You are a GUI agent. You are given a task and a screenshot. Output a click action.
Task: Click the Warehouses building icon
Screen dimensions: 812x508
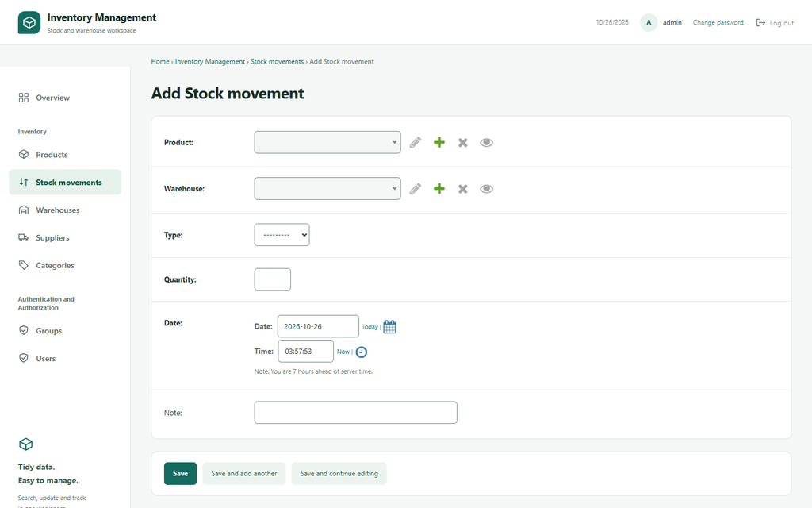click(24, 210)
